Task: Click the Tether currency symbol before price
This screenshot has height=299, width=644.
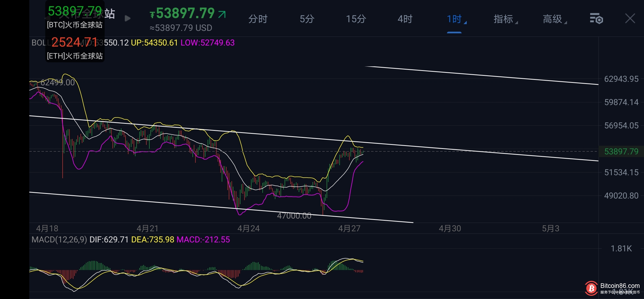Action: click(152, 15)
